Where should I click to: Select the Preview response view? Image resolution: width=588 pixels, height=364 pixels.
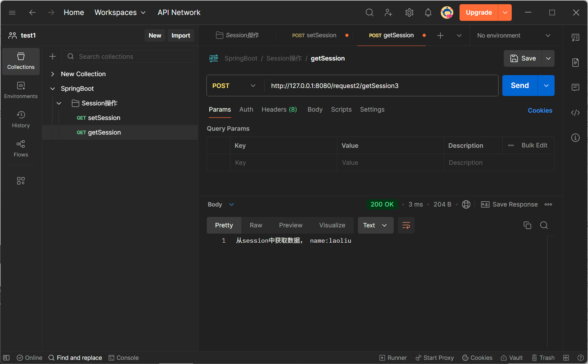click(291, 225)
